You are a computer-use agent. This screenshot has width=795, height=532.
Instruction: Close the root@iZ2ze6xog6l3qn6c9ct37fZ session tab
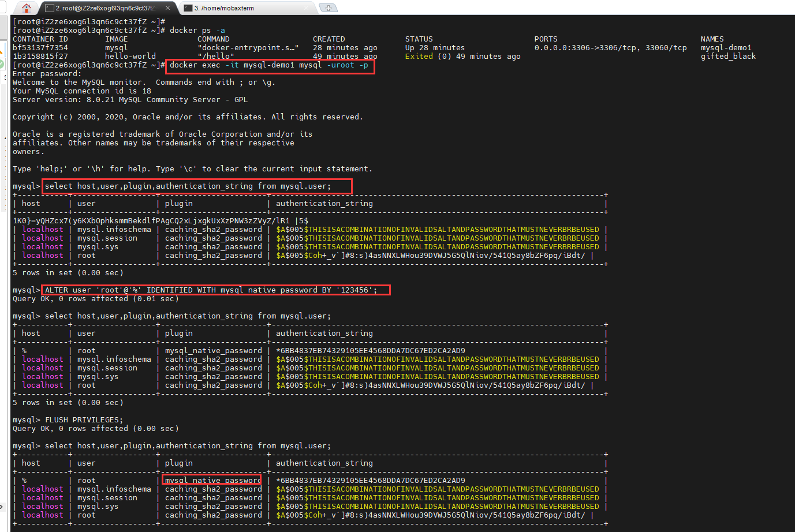(x=167, y=8)
